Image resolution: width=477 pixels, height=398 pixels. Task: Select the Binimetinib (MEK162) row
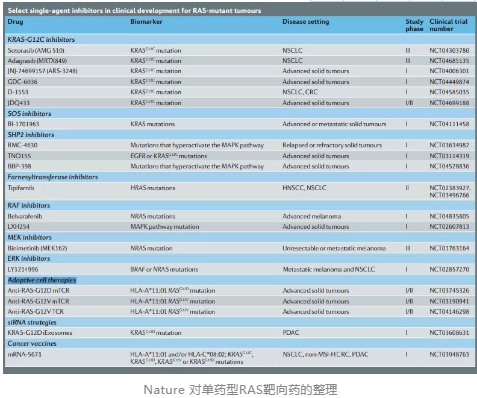[x=240, y=248]
